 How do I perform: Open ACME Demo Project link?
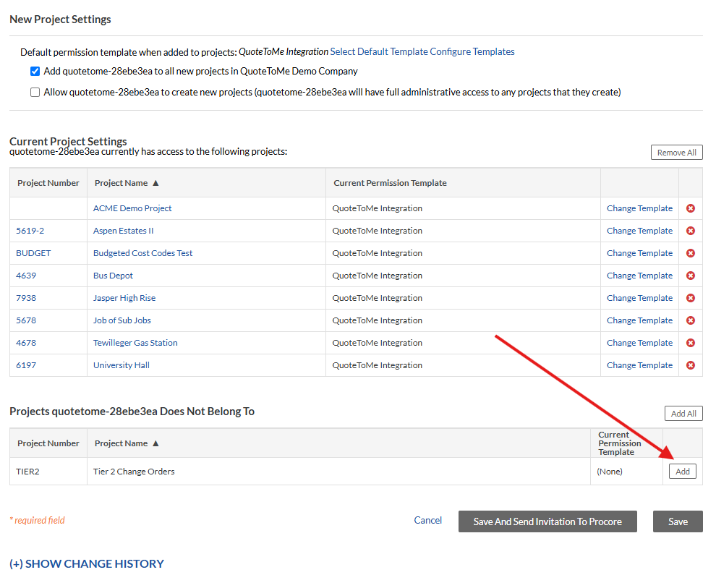point(132,208)
